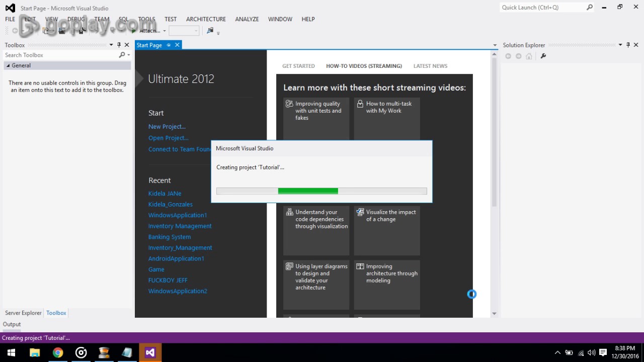
Task: Click the New Project... link
Action: point(167,127)
